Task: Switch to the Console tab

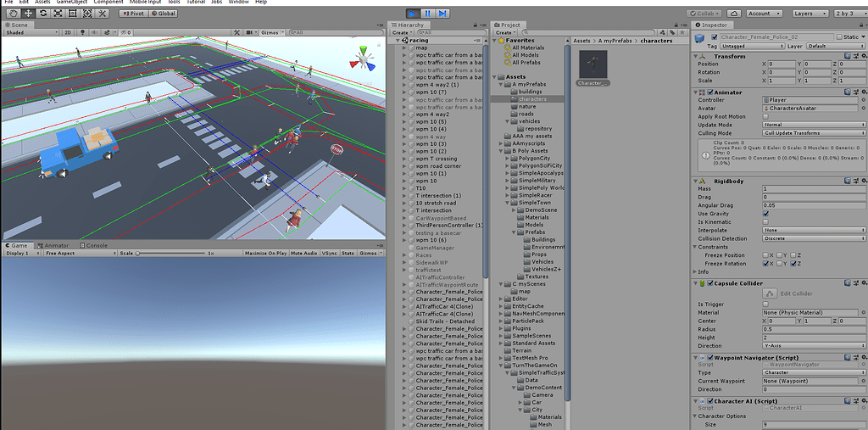Action: click(x=95, y=245)
